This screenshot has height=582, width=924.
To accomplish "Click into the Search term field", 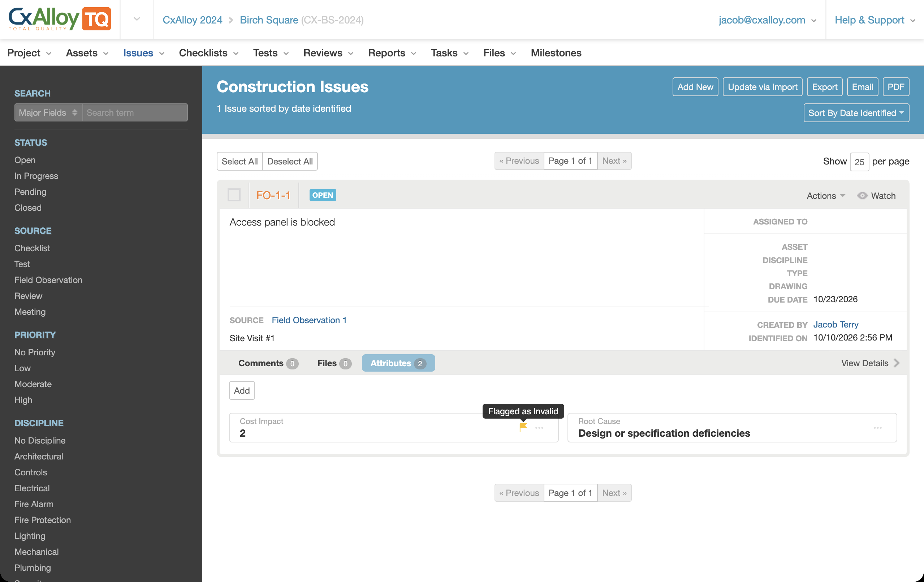I will [x=135, y=112].
